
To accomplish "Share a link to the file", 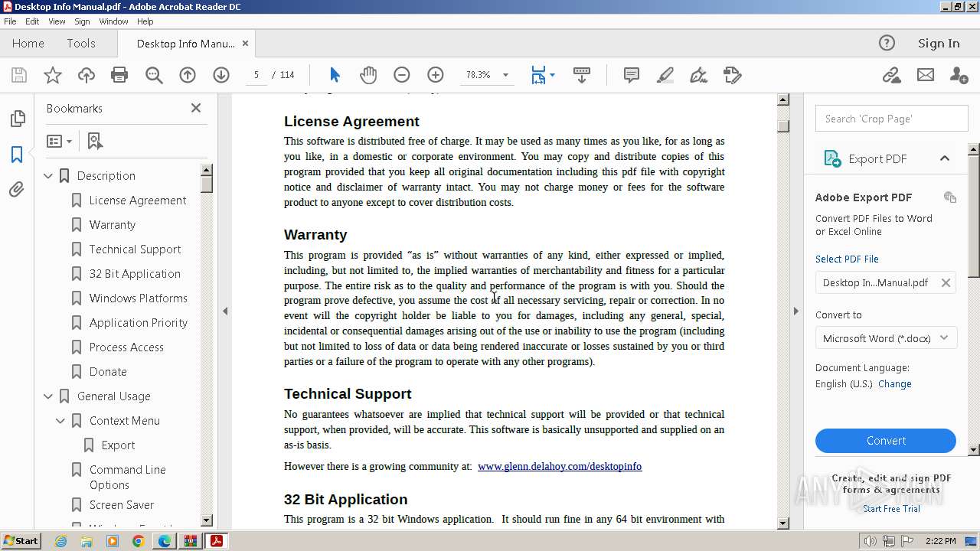I will coord(891,75).
